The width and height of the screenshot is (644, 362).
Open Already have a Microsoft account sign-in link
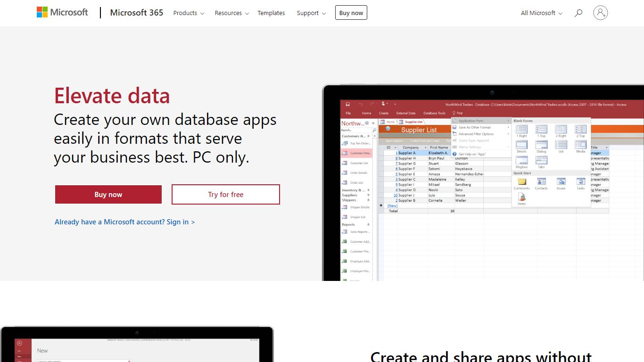click(124, 222)
